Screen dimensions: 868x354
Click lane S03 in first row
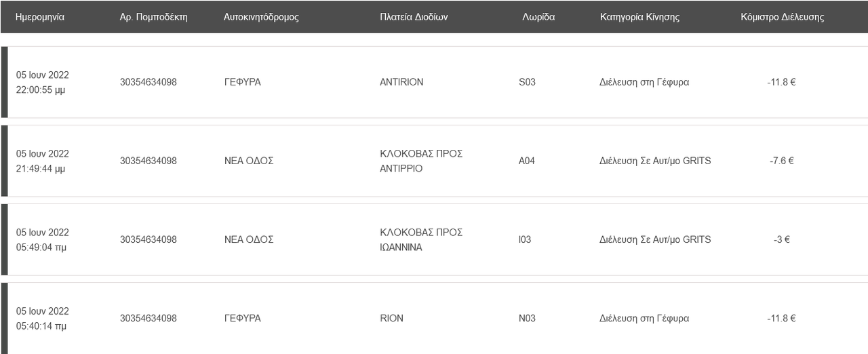tap(527, 82)
